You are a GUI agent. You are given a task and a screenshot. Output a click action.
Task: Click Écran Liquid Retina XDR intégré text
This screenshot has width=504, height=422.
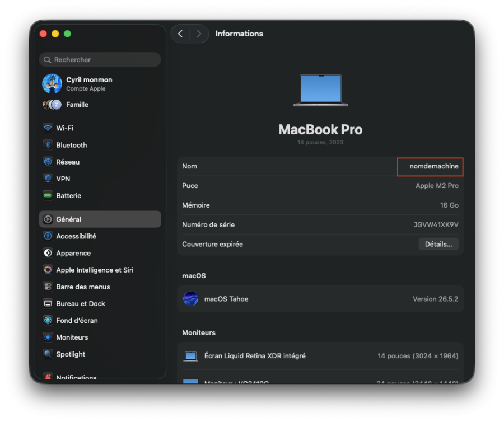click(x=255, y=356)
